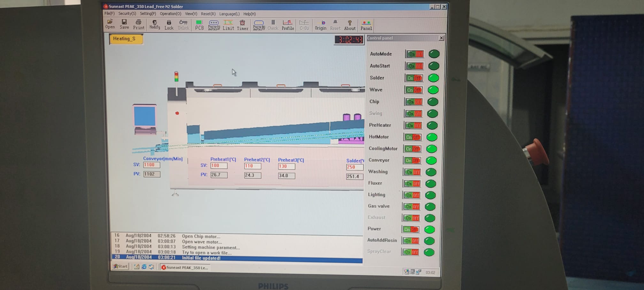The height and width of the screenshot is (290, 644).
Task: Click the Check toolbar icon
Action: click(x=273, y=25)
